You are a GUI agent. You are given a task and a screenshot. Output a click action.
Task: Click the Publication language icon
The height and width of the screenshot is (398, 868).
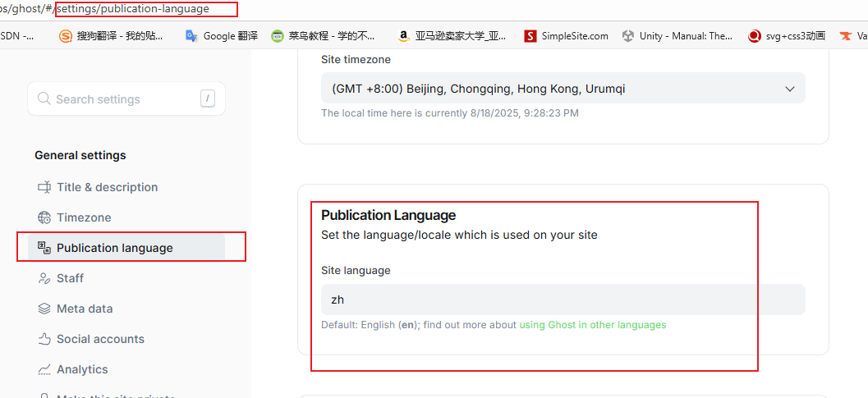click(x=44, y=248)
